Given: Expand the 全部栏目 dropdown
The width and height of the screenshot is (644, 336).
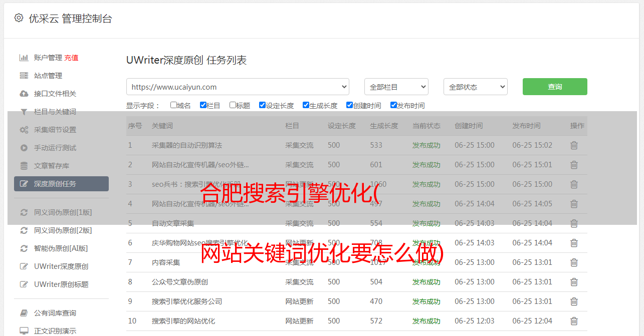Looking at the screenshot, I should [x=396, y=87].
